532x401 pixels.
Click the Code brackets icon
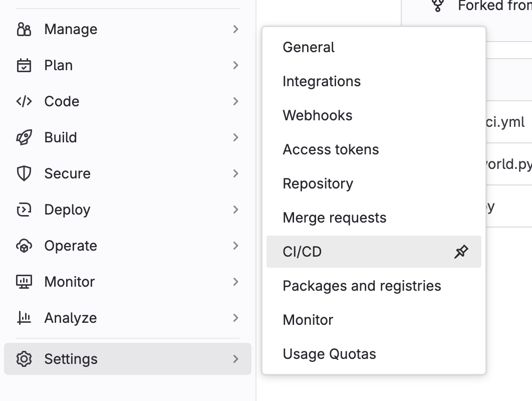[24, 102]
